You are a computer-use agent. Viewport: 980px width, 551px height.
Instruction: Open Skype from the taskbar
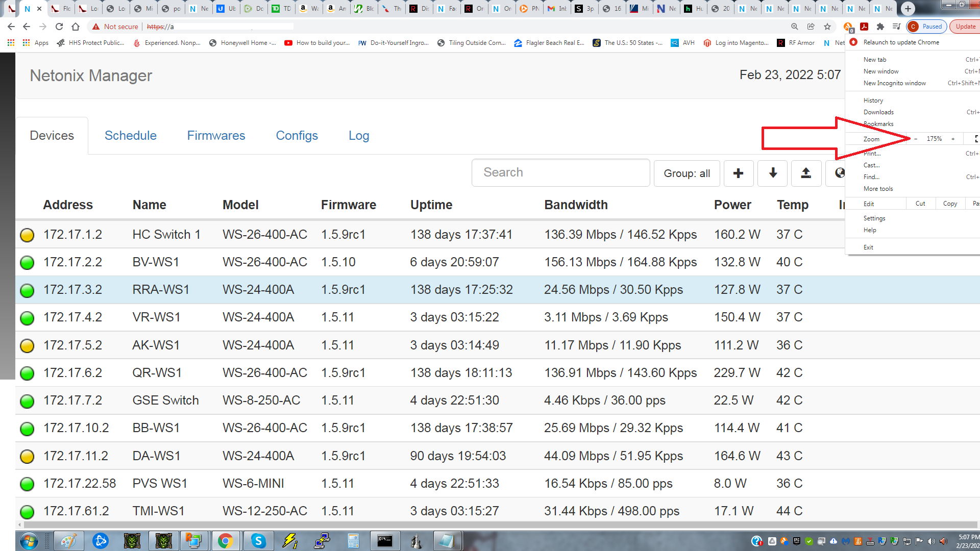point(258,541)
